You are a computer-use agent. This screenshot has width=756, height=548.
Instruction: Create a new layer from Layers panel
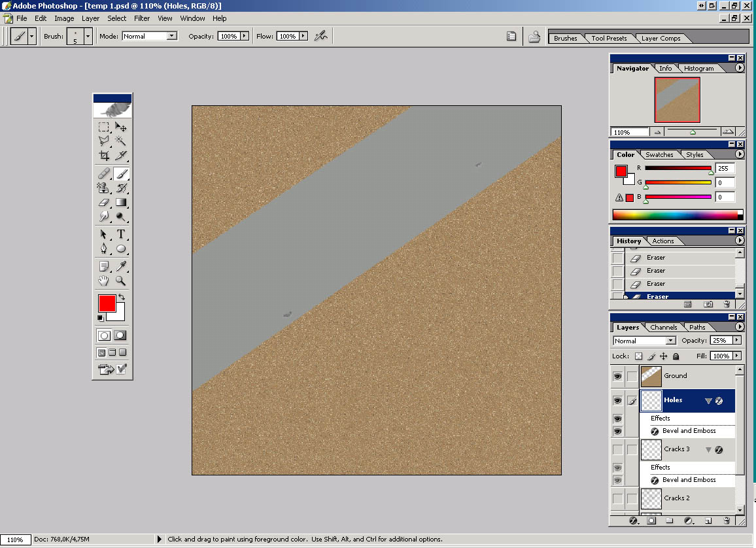708,521
